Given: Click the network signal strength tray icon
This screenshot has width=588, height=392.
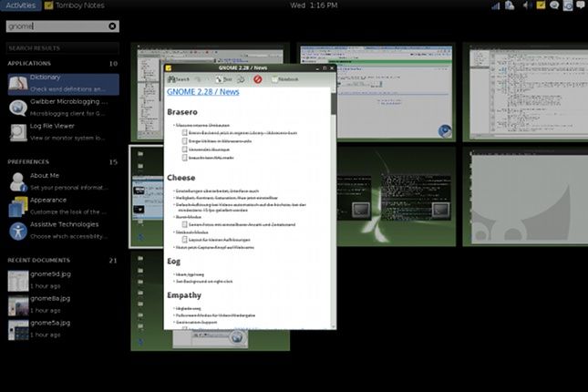Looking at the screenshot, I should [496, 5].
